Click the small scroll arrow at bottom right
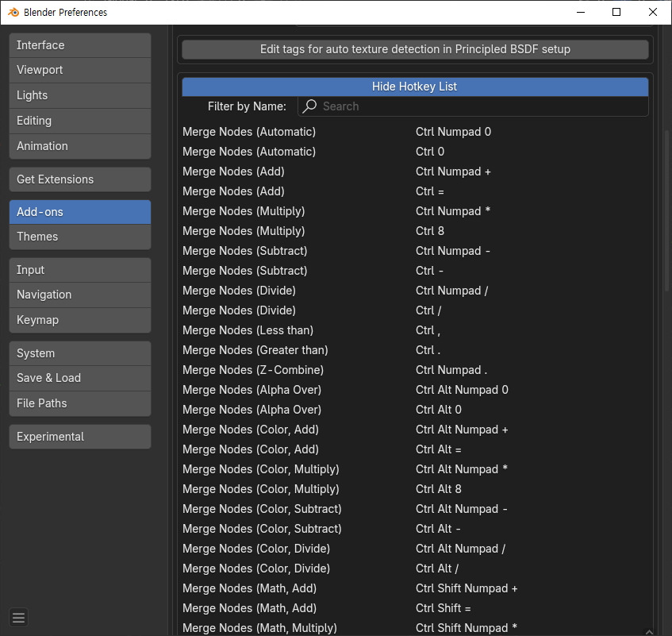This screenshot has height=636, width=672. pyautogui.click(x=649, y=632)
